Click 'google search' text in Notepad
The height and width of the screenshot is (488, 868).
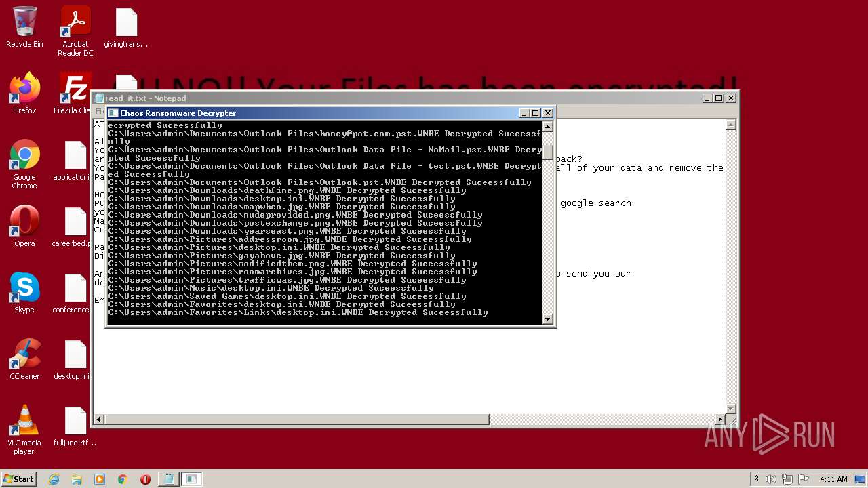pos(596,203)
